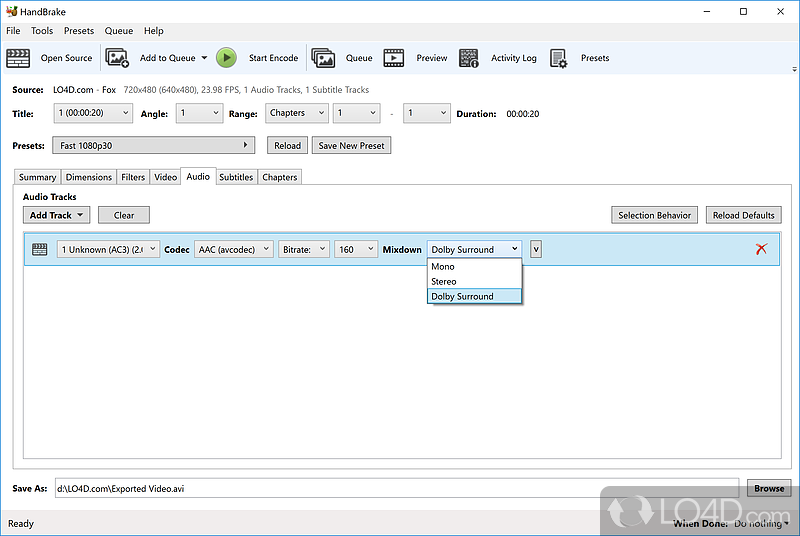Viewport: 800px width, 536px height.
Task: Click the Open Source toolbar label
Action: click(66, 58)
